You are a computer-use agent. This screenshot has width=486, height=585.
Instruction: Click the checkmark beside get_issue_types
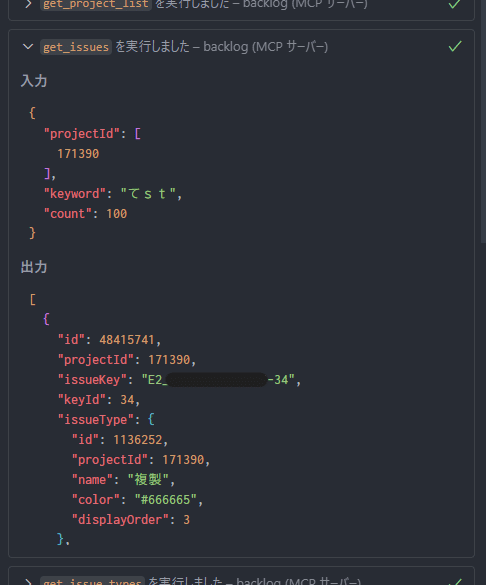tap(454, 581)
